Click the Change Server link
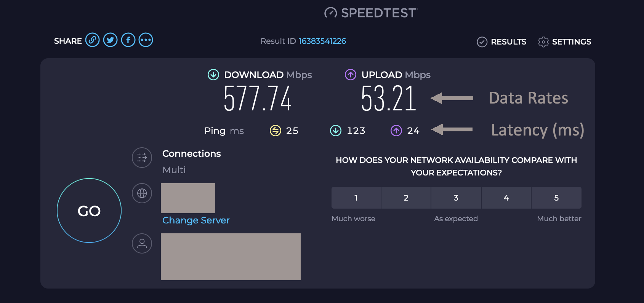644x303 pixels. coord(196,220)
